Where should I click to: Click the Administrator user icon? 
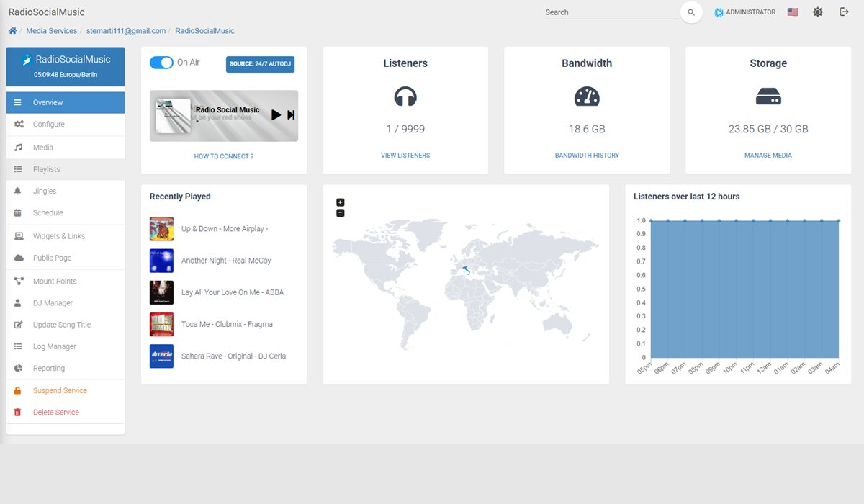point(719,12)
